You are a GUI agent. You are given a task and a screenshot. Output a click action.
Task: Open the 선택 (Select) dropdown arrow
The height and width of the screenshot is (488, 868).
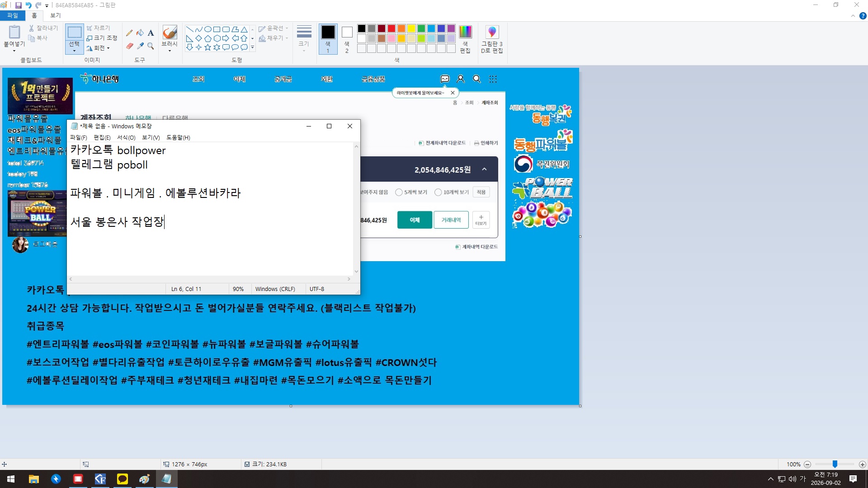[74, 51]
